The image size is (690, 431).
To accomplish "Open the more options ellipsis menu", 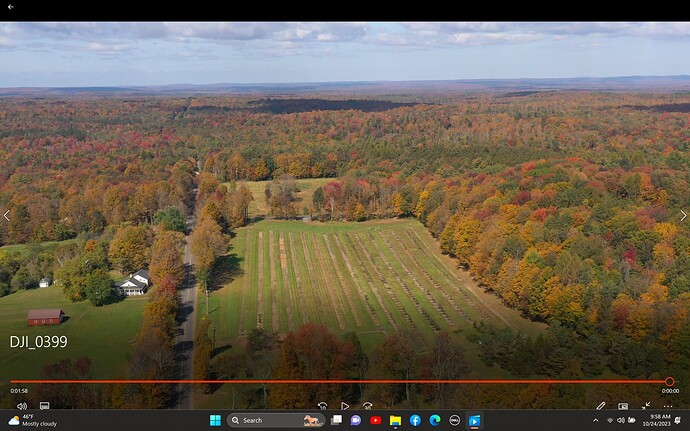I will click(668, 406).
